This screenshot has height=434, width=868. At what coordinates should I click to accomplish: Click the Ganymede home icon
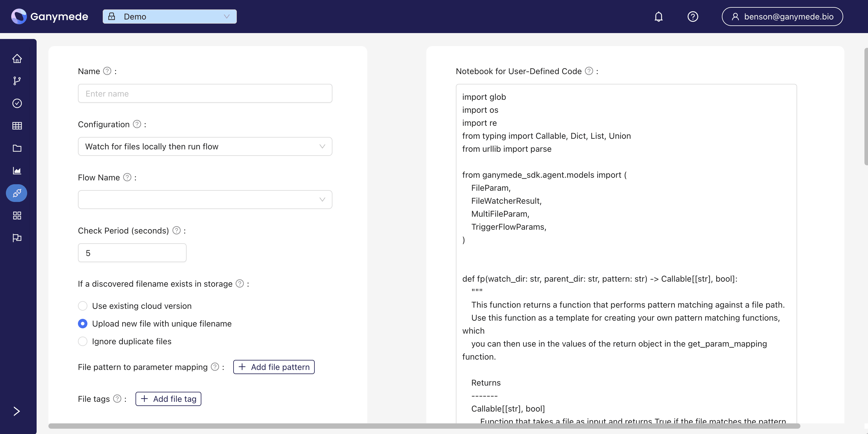[x=17, y=58]
